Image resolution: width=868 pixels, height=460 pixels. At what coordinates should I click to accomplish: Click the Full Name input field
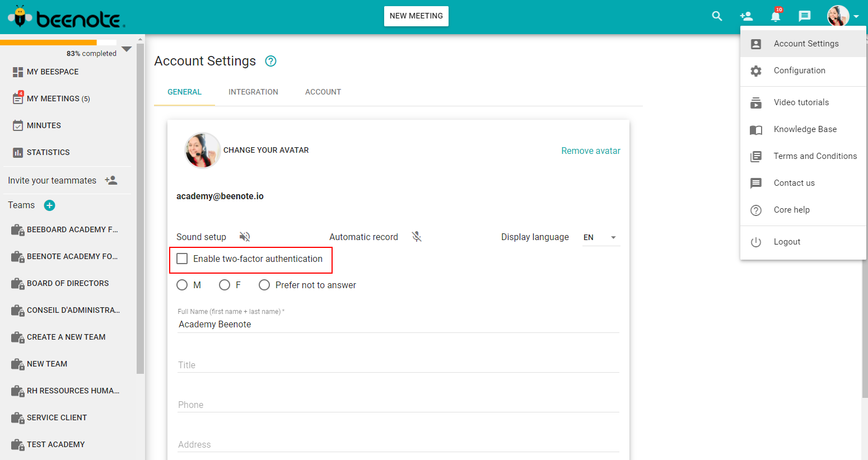click(398, 325)
